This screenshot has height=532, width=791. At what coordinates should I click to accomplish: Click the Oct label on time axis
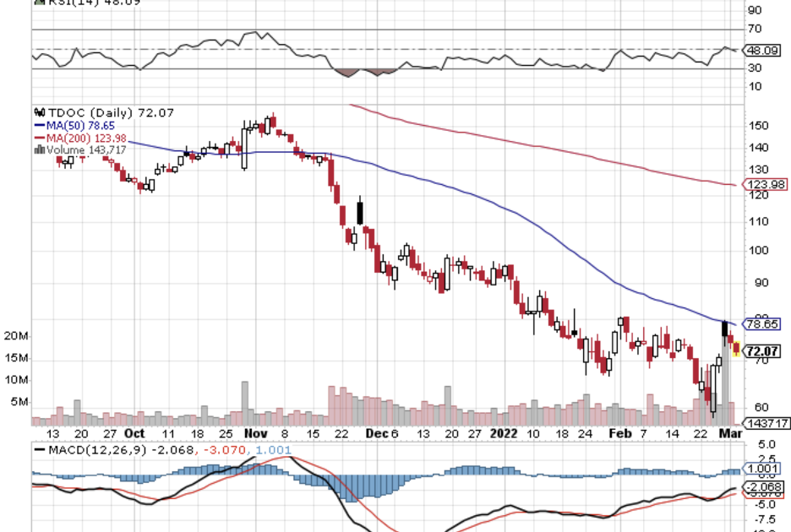pos(133,433)
